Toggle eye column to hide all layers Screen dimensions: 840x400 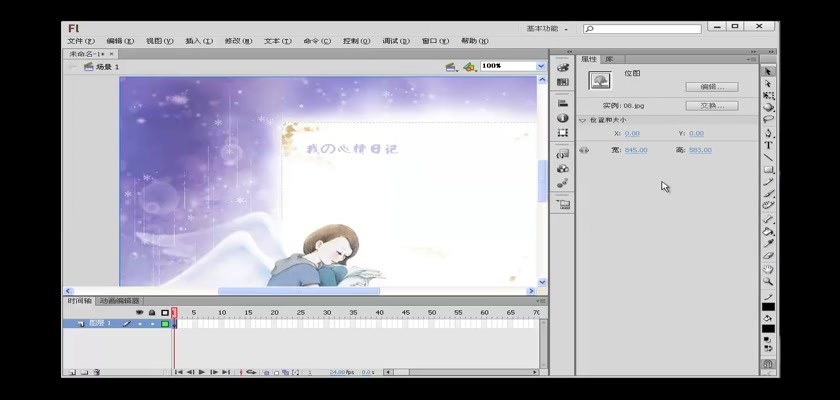pos(140,312)
